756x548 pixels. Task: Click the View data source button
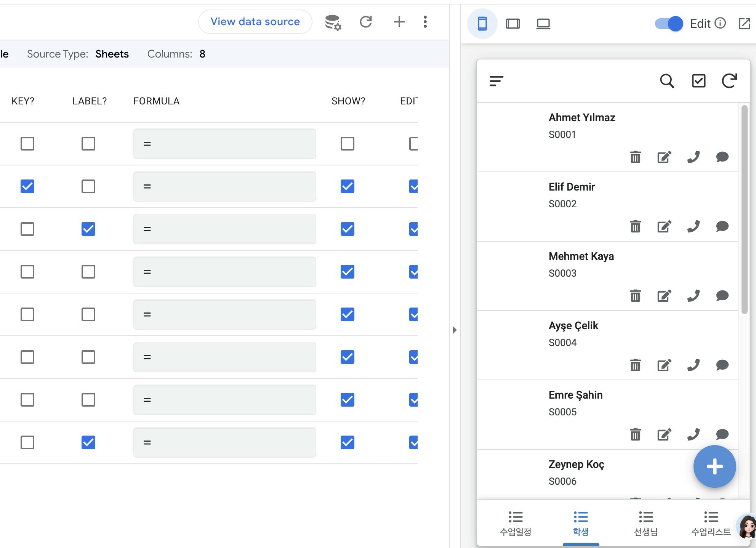255,22
